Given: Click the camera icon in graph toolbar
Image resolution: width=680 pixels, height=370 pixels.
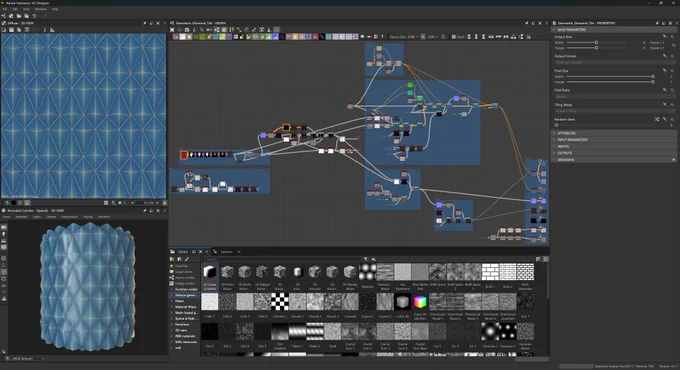Looking at the screenshot, I should coord(187,30).
